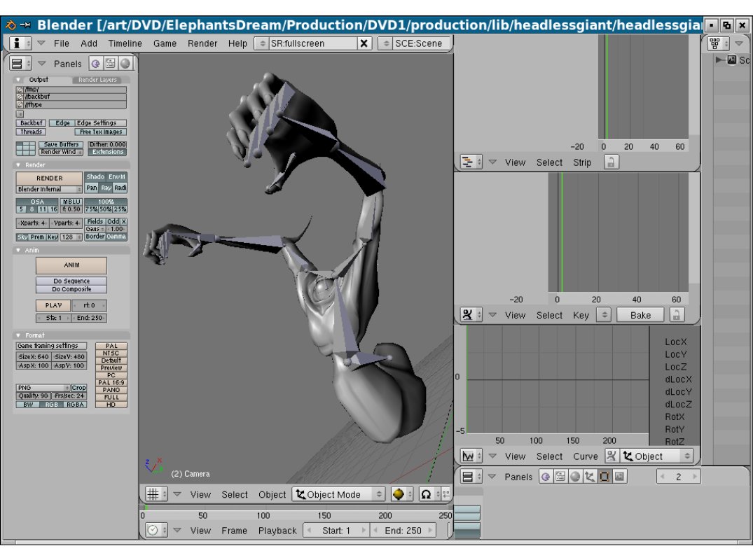Toggle Save Buffers

61,144
